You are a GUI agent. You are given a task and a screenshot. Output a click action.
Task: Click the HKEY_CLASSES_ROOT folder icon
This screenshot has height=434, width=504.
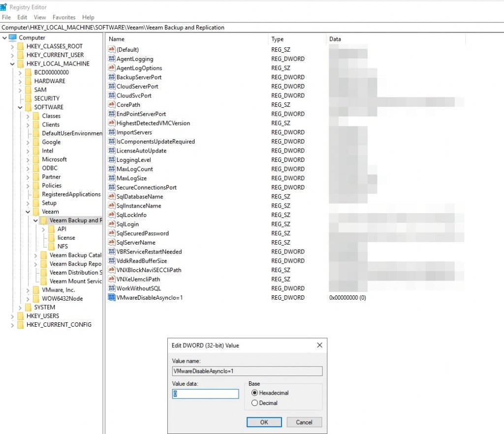(20, 46)
